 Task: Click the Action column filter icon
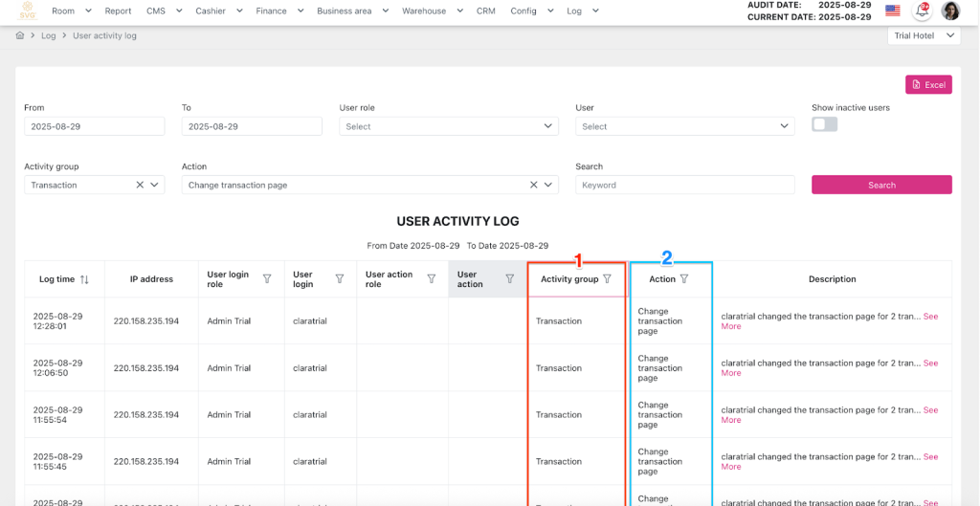[683, 279]
